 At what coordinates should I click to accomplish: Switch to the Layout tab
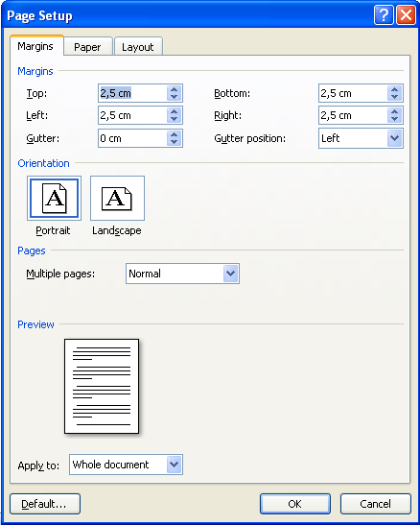coord(138,46)
